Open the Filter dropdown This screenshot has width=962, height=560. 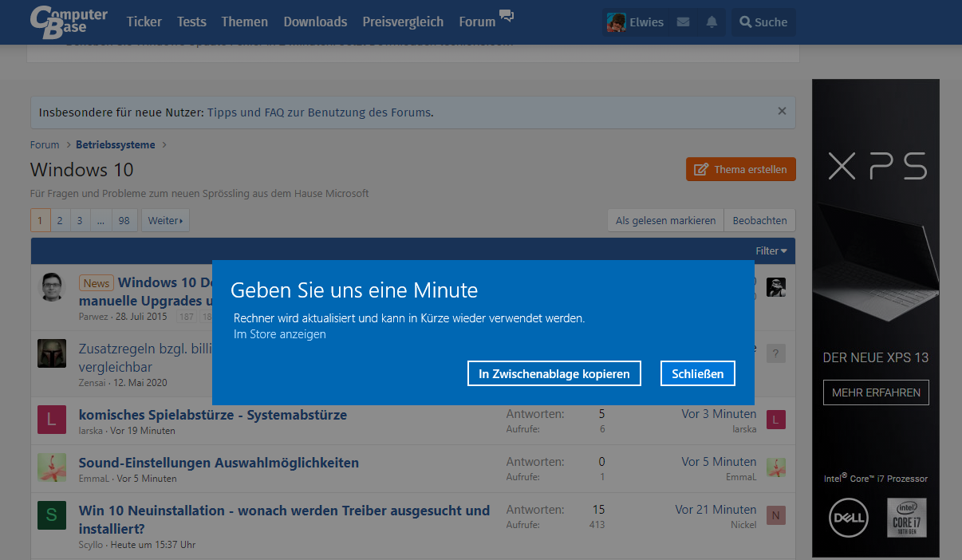(770, 250)
